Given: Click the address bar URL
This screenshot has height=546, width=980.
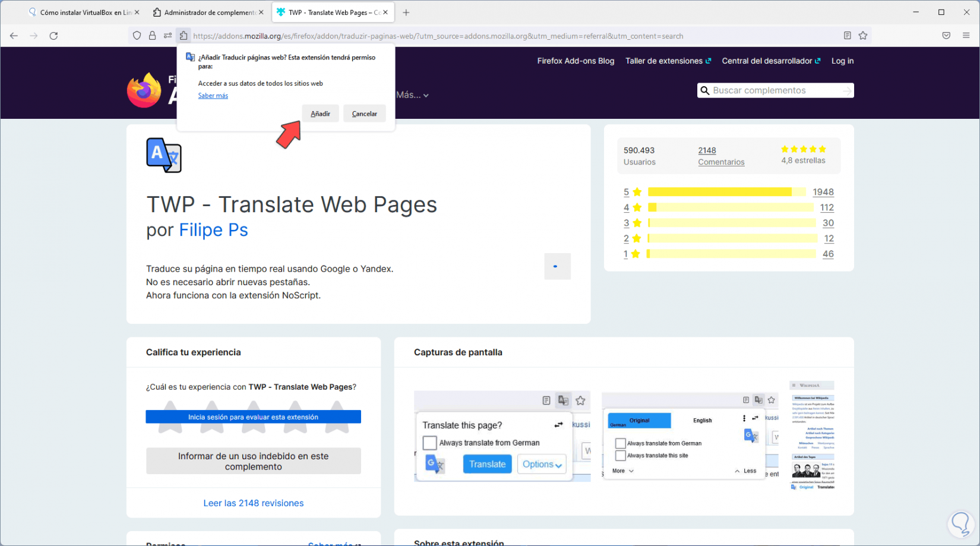Looking at the screenshot, I should (x=438, y=36).
